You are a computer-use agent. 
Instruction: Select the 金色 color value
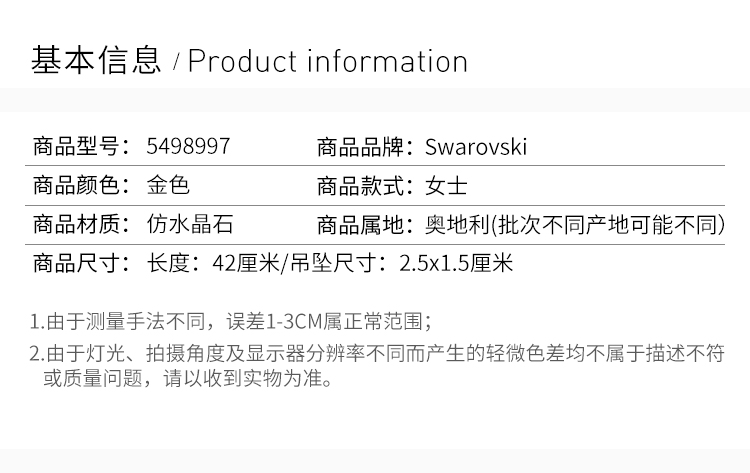167,186
